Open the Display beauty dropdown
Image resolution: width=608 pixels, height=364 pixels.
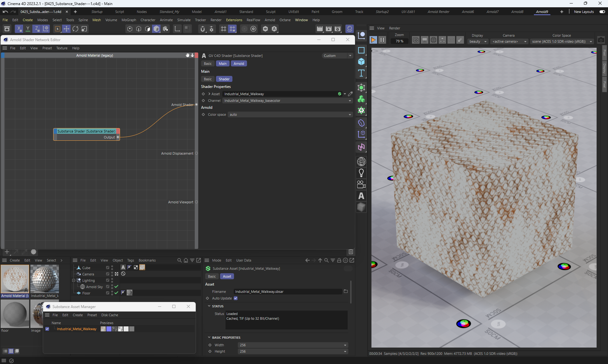(x=478, y=41)
